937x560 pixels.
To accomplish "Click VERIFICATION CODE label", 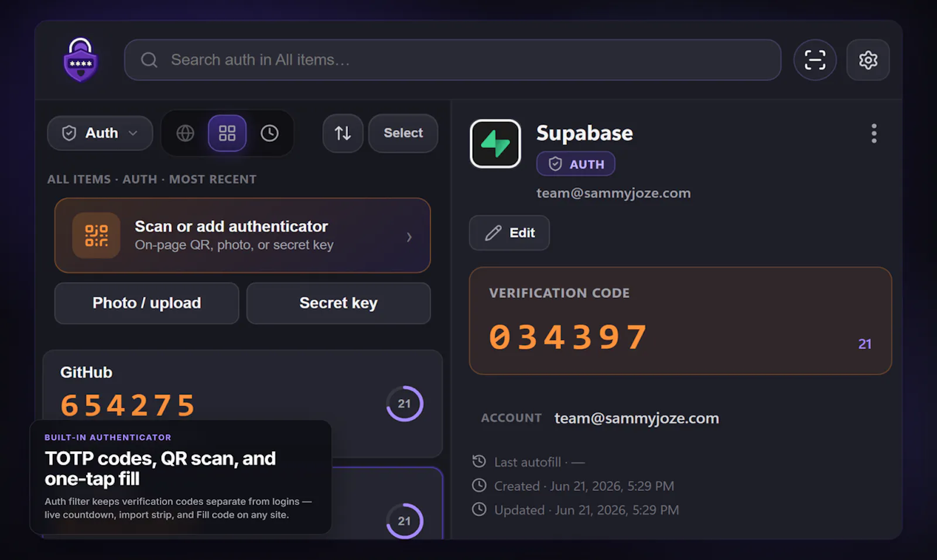I will pyautogui.click(x=559, y=293).
